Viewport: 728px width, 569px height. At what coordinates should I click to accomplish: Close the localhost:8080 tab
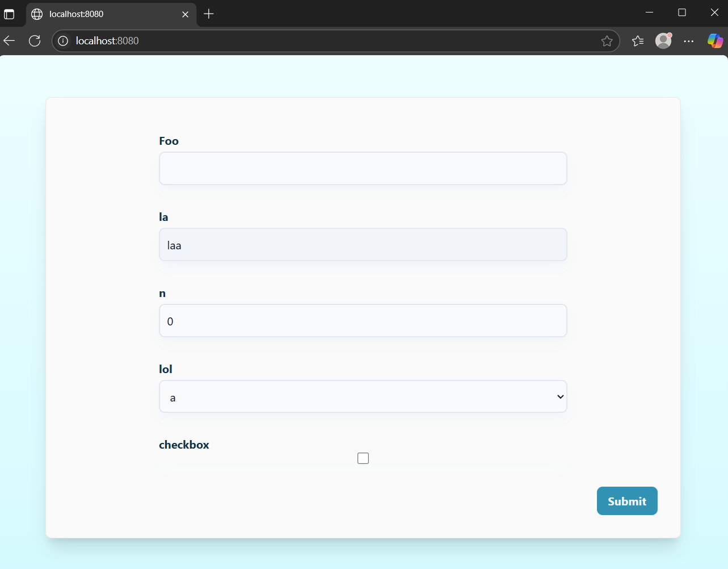[x=186, y=14]
